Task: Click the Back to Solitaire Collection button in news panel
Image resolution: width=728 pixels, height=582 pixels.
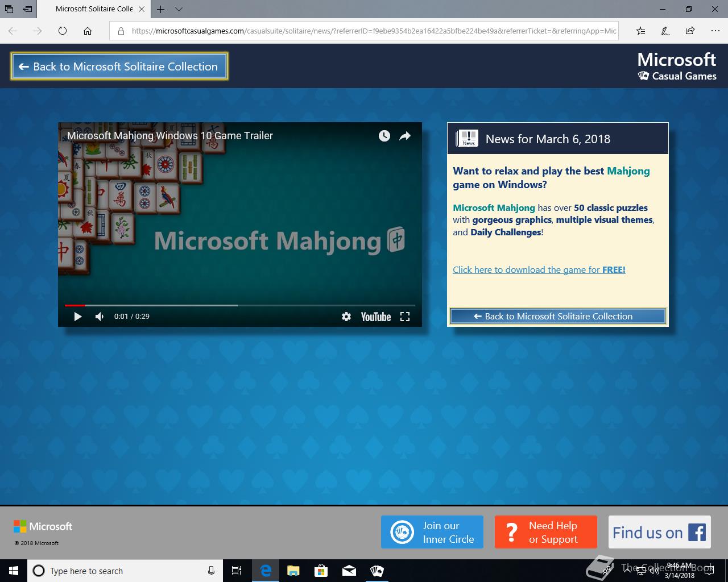Action: pos(557,317)
